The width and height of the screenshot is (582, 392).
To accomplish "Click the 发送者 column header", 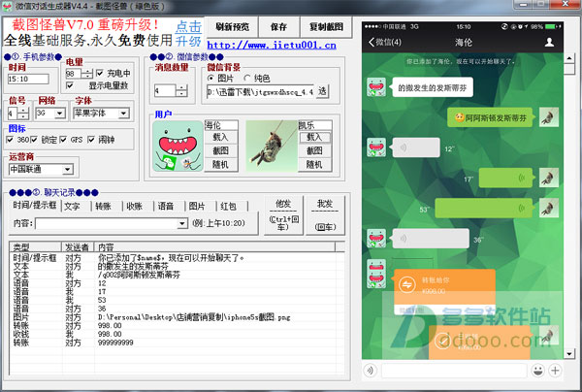I will [78, 246].
